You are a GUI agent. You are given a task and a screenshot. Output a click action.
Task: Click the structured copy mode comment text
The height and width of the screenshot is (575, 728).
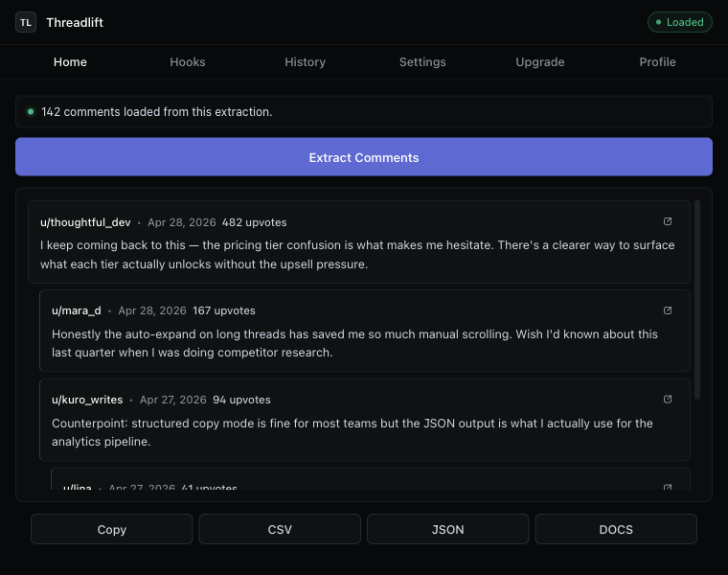[353, 432]
